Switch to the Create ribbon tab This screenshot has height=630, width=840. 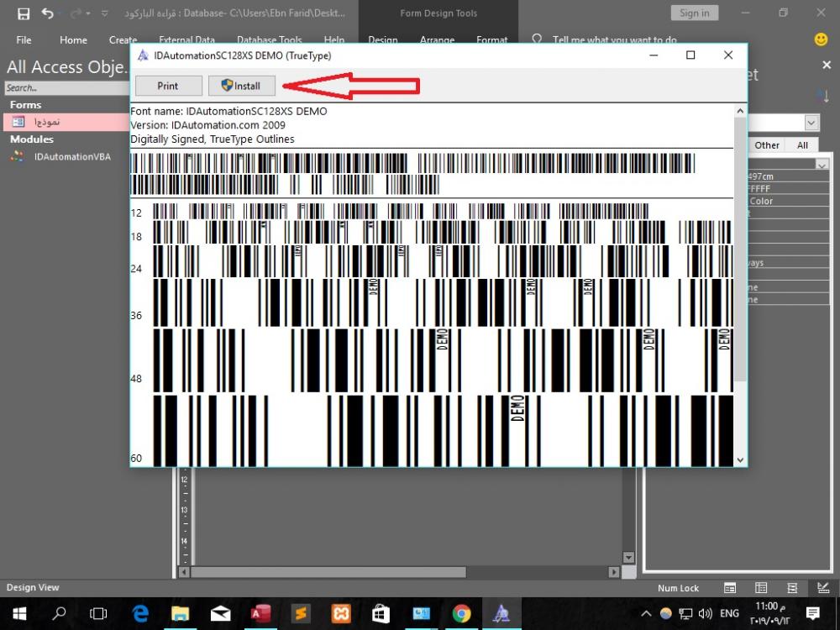point(123,40)
